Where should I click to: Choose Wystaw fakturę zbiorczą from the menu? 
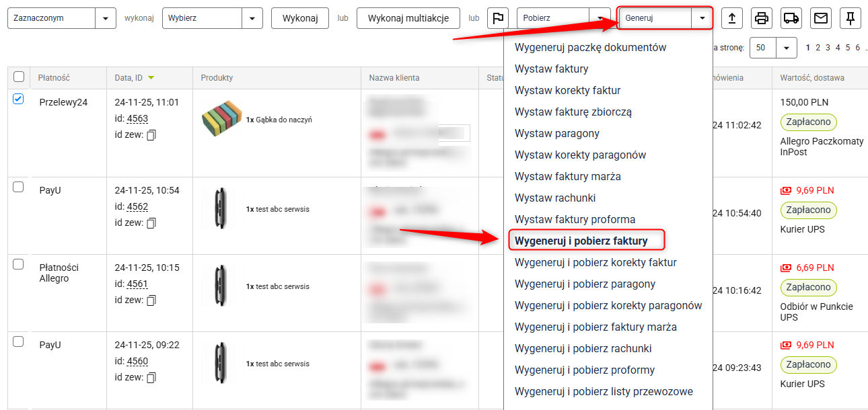(x=573, y=112)
